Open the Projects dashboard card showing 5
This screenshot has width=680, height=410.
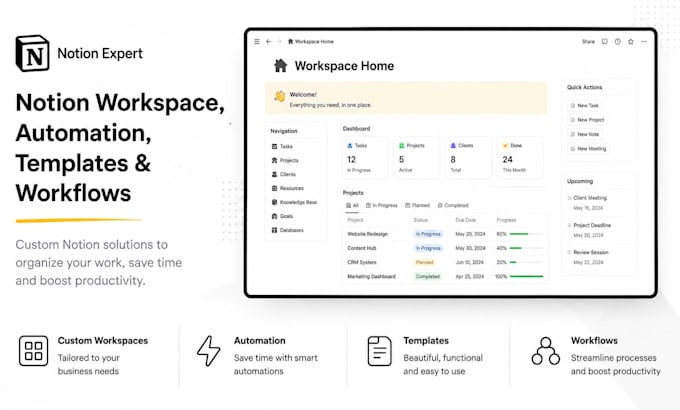416,157
